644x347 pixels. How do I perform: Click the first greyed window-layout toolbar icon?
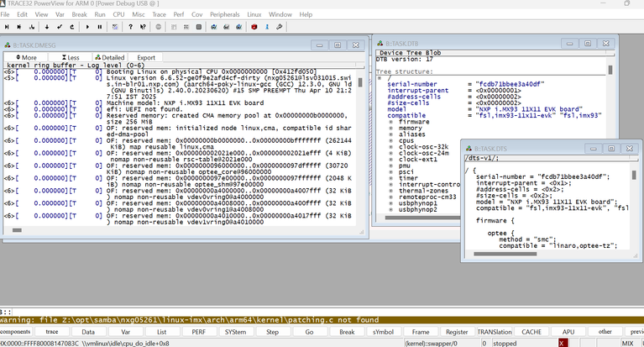coord(174,27)
